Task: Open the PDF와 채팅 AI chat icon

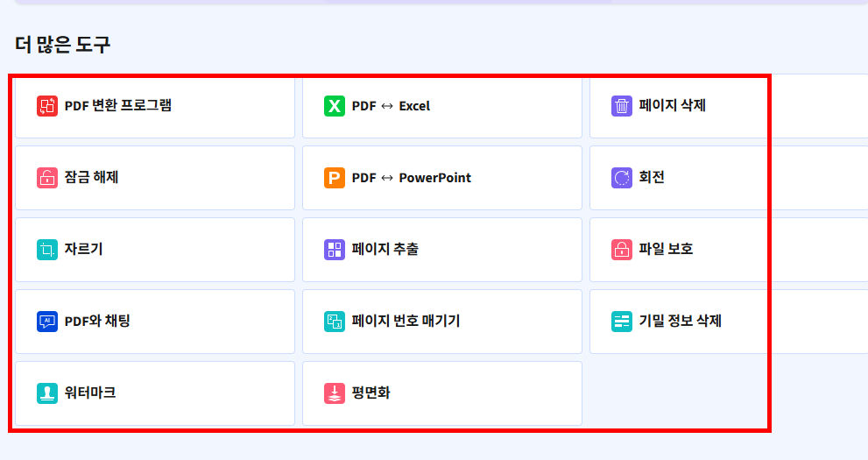Action: click(47, 322)
